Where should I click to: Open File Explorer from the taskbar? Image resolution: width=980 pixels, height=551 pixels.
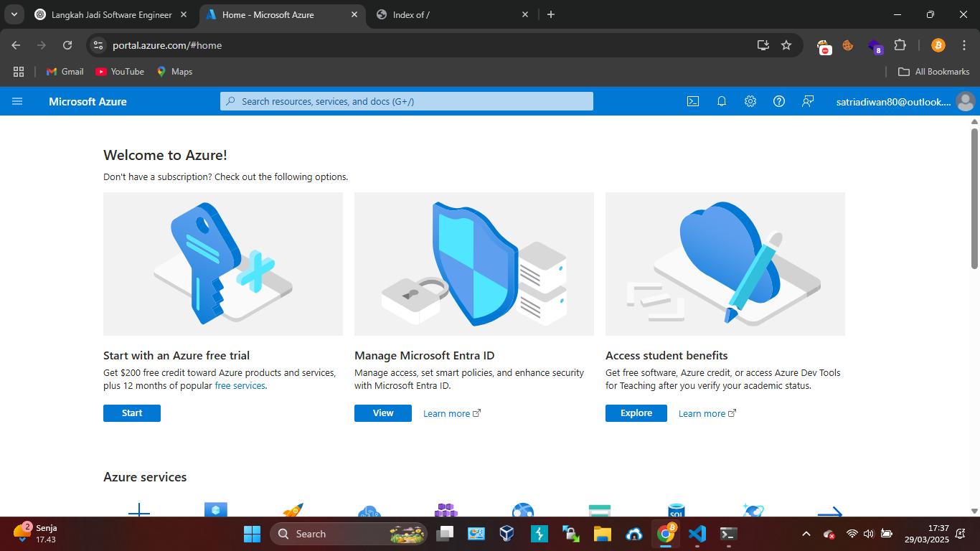tap(602, 534)
